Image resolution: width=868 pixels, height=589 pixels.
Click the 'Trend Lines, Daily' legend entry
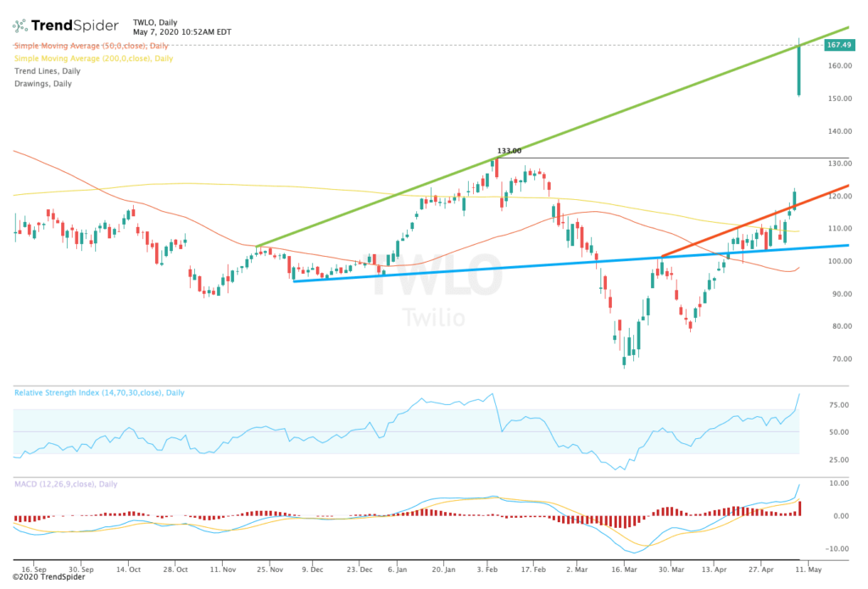pyautogui.click(x=47, y=71)
